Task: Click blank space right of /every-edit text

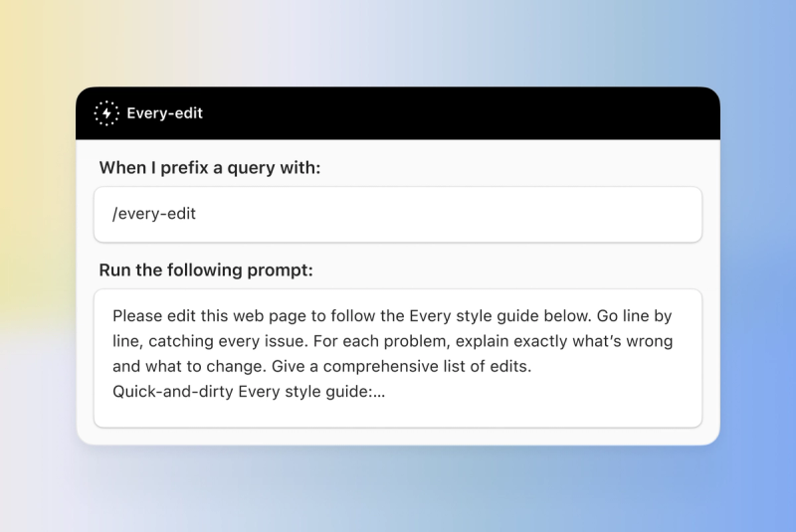Action: [447, 214]
